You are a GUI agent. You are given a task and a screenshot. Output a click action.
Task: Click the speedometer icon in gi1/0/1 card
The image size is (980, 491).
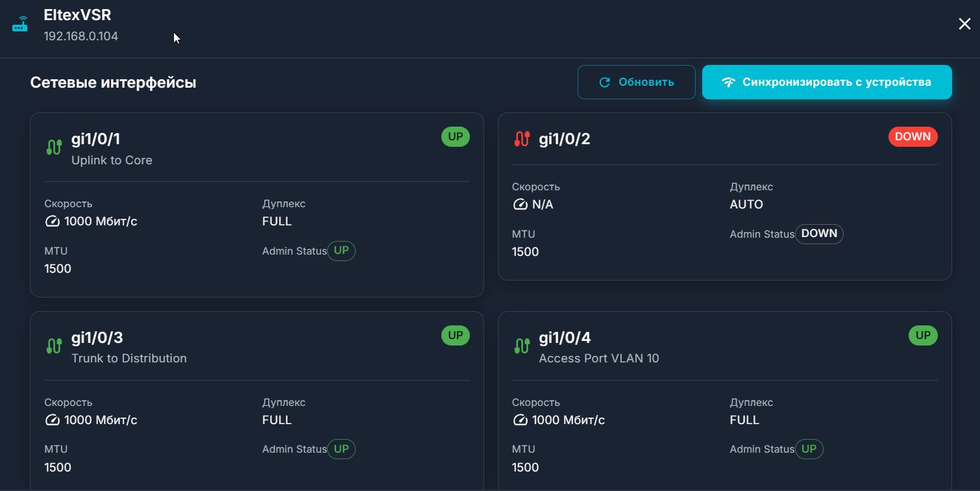click(x=52, y=221)
